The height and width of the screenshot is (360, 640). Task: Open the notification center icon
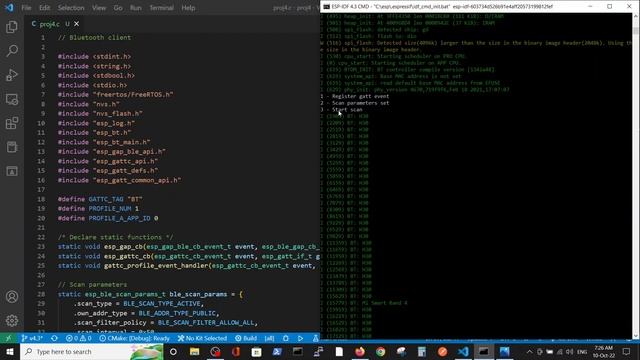pyautogui.click(x=626, y=351)
